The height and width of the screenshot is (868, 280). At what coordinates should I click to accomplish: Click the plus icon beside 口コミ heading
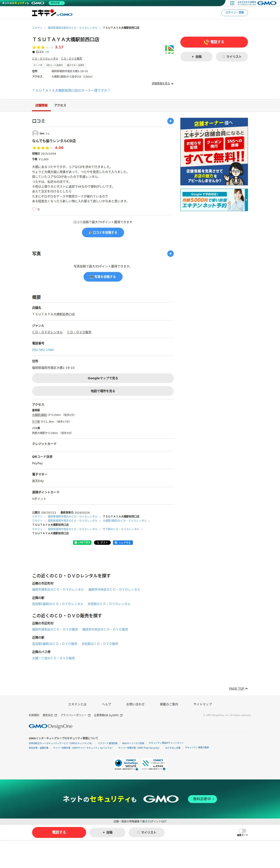tap(171, 121)
